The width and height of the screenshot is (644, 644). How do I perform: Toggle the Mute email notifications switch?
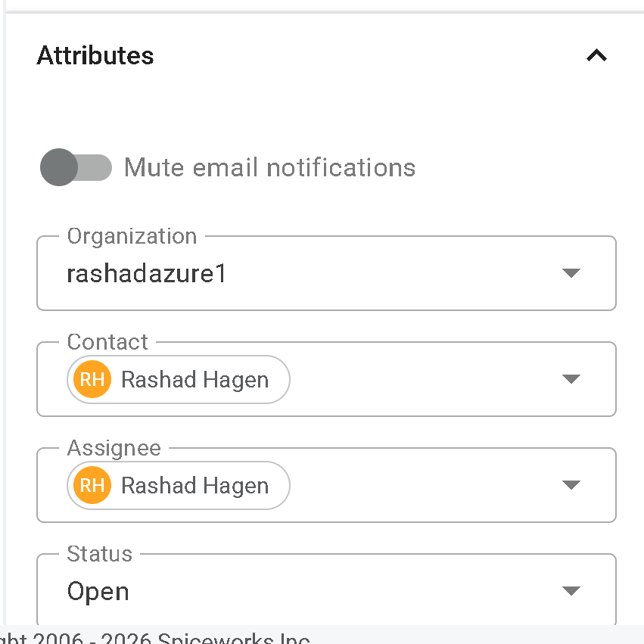76,167
